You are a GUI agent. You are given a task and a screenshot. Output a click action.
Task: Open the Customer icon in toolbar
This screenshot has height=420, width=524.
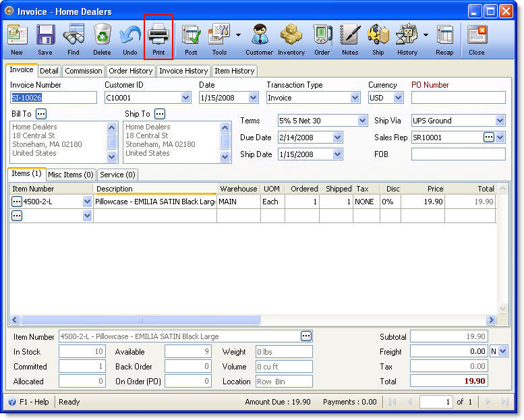[259, 38]
